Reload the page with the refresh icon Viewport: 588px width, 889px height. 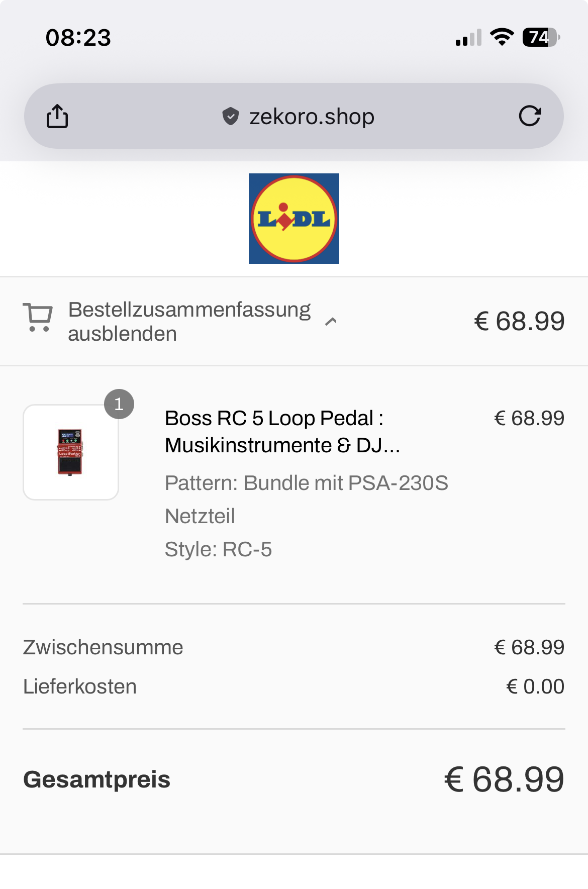(530, 116)
